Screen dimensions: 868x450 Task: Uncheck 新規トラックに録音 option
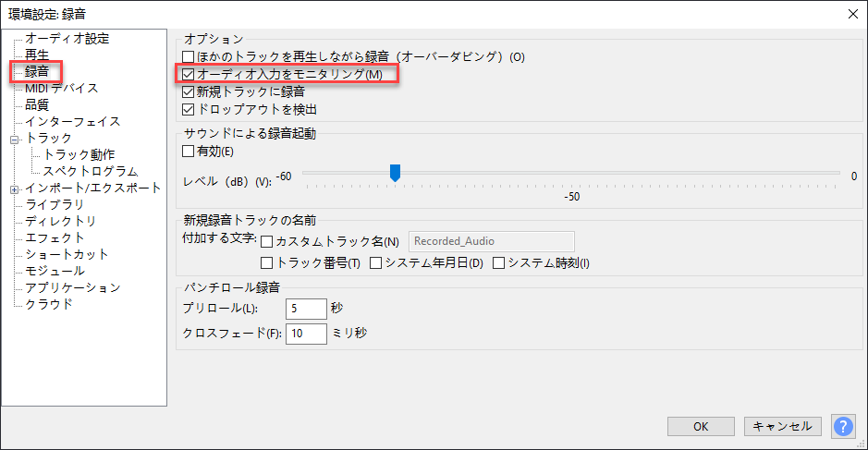coord(189,92)
